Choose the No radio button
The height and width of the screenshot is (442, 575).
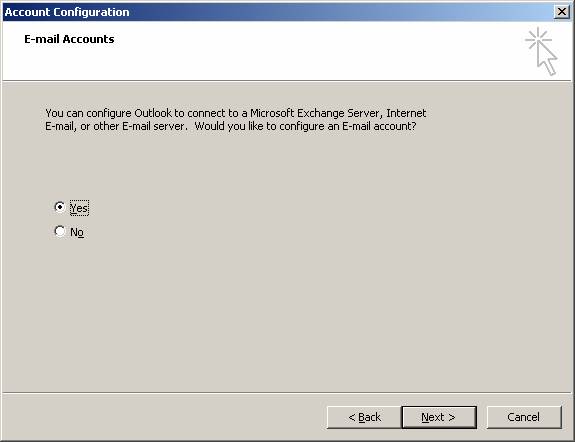59,231
